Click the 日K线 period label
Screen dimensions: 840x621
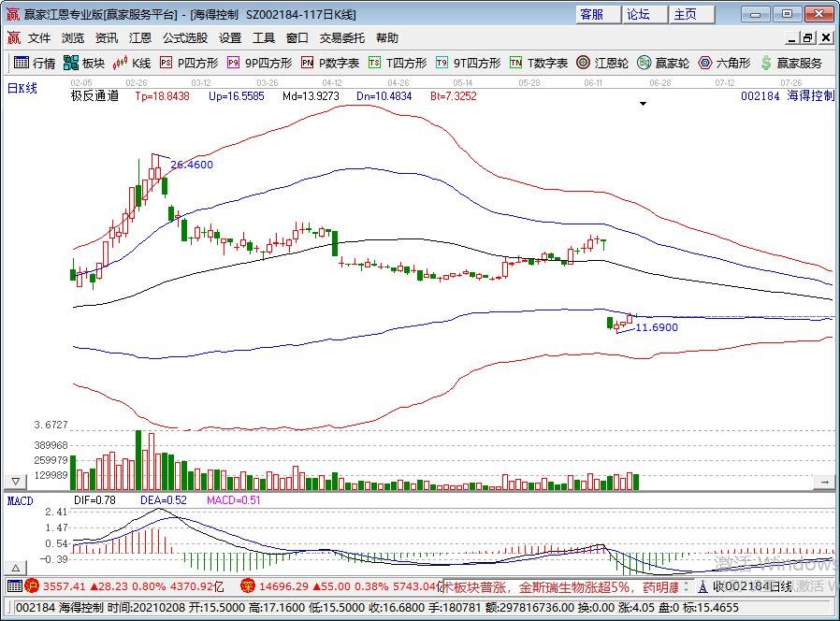(22, 89)
